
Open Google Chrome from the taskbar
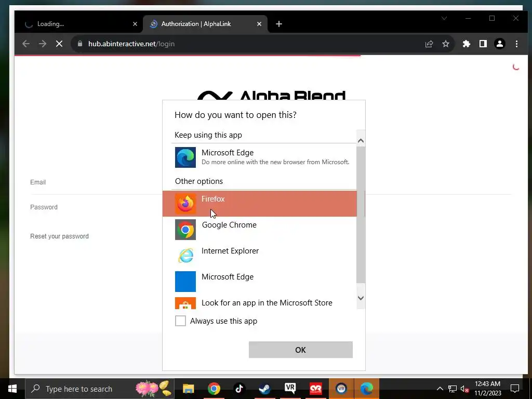tap(214, 389)
